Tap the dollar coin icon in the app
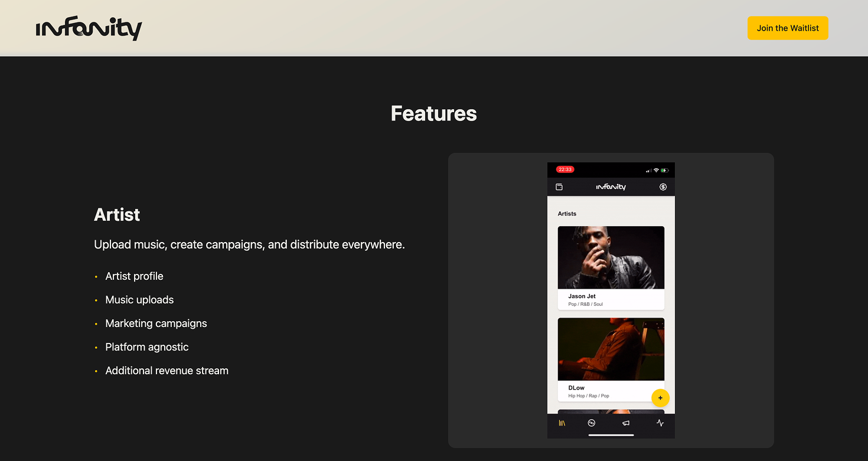 pyautogui.click(x=663, y=187)
